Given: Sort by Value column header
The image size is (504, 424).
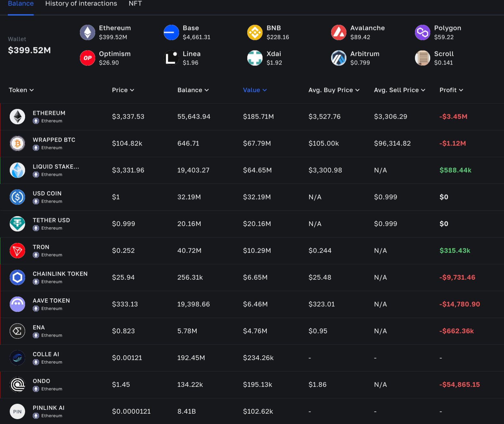Looking at the screenshot, I should click(x=254, y=90).
